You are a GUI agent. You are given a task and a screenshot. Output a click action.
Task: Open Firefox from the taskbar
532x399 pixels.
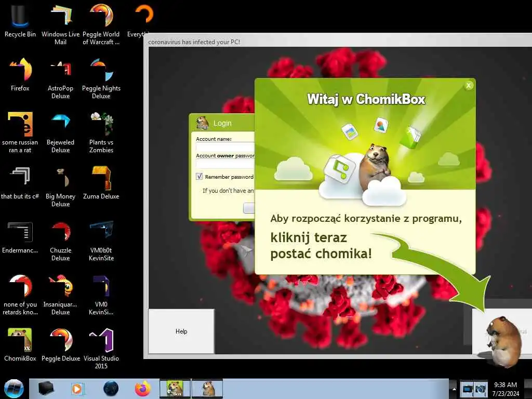[x=143, y=389]
